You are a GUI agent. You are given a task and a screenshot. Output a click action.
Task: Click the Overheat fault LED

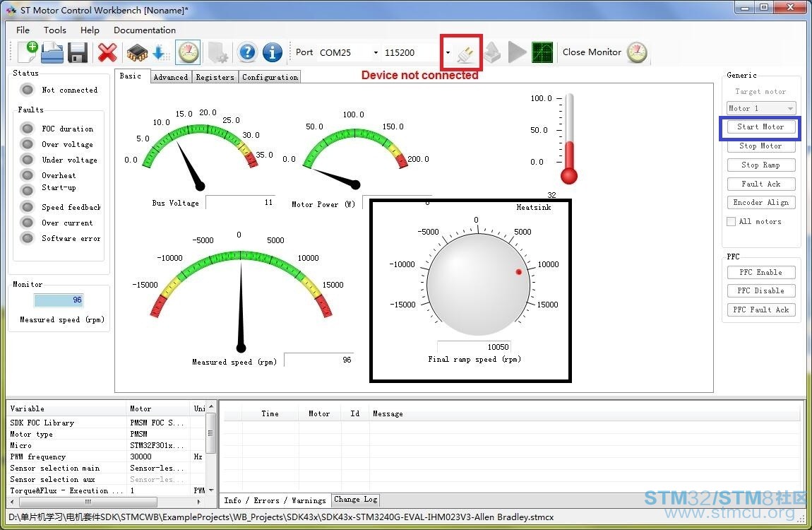[28, 175]
